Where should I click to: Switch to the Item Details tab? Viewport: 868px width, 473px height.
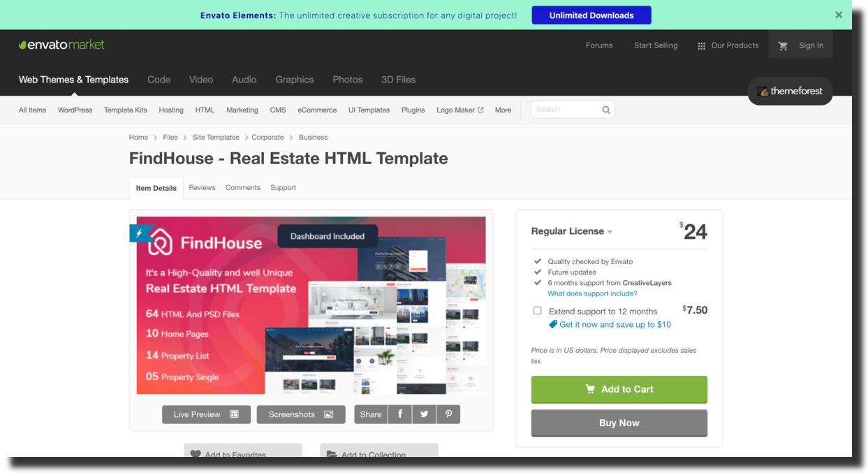156,188
